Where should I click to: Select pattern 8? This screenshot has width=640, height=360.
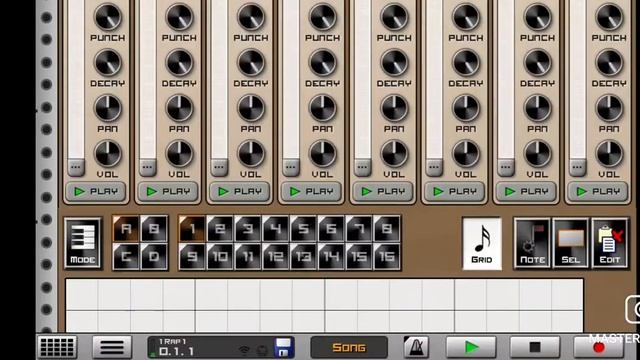coord(387,229)
